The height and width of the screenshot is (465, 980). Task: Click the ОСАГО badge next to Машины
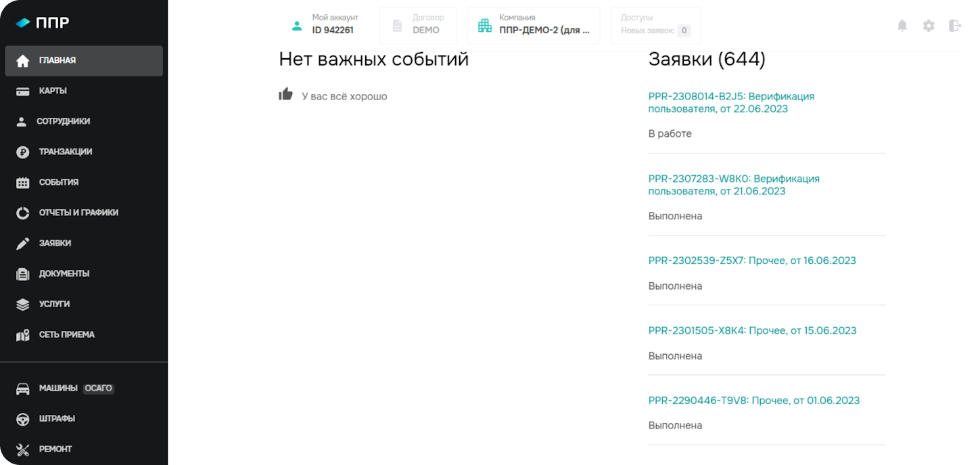click(99, 389)
